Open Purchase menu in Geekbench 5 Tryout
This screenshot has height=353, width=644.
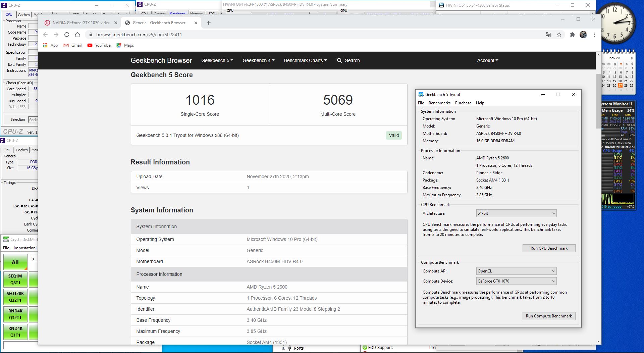463,103
